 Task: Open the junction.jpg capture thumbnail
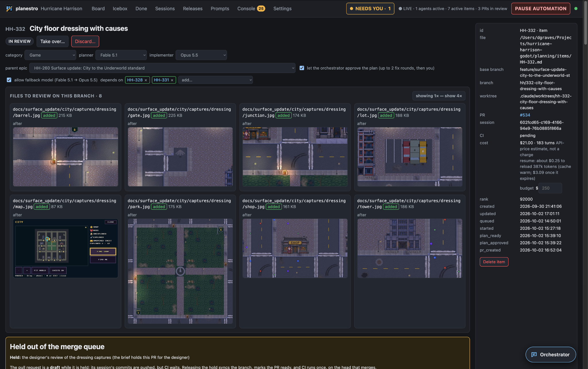click(x=295, y=157)
